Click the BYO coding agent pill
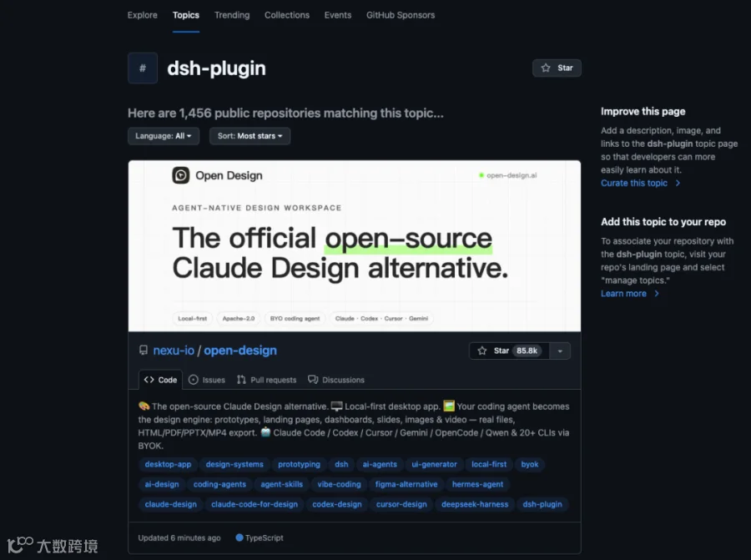The height and width of the screenshot is (560, 751). 295,319
